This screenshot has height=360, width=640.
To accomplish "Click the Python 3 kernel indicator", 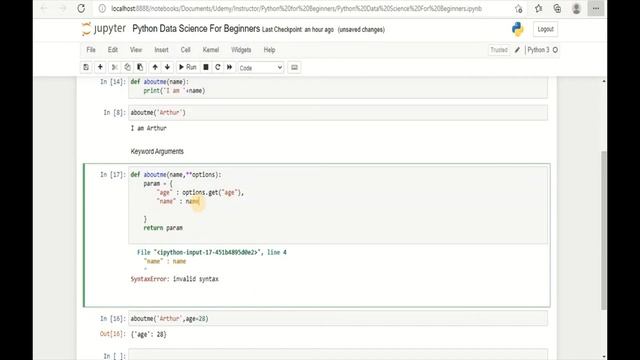I will [538, 50].
